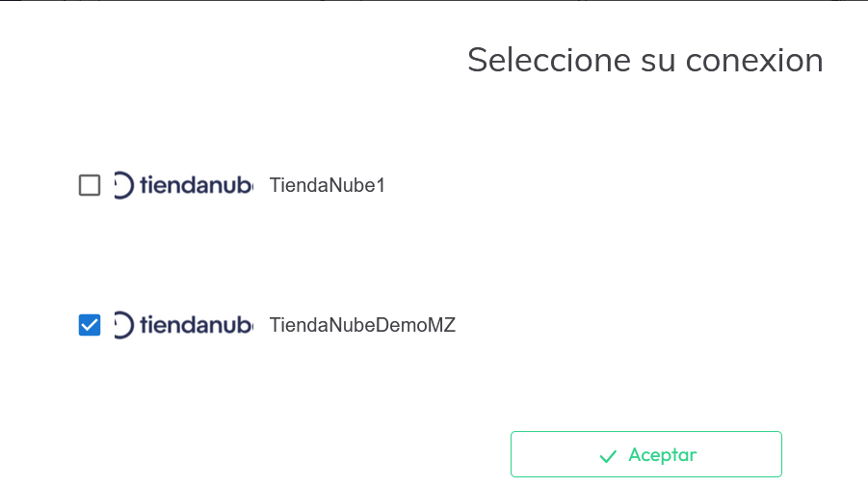Click the Aceptar text label
868x487 pixels.
point(662,455)
